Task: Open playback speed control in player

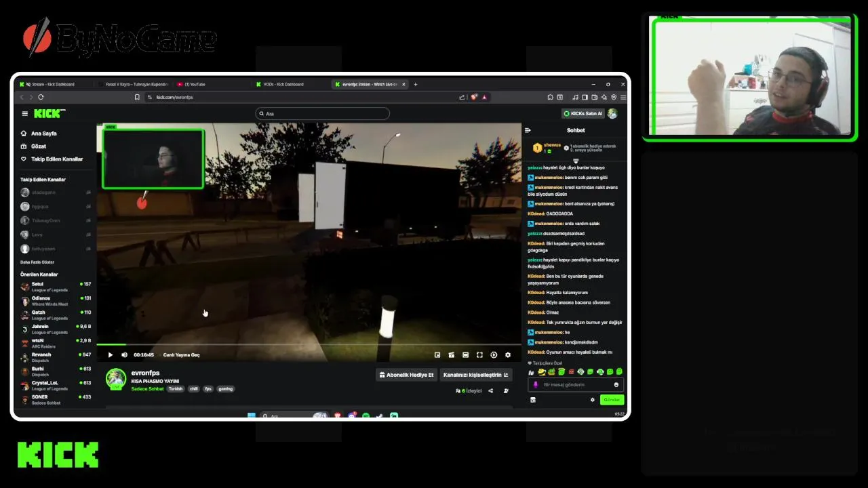Action: point(494,354)
